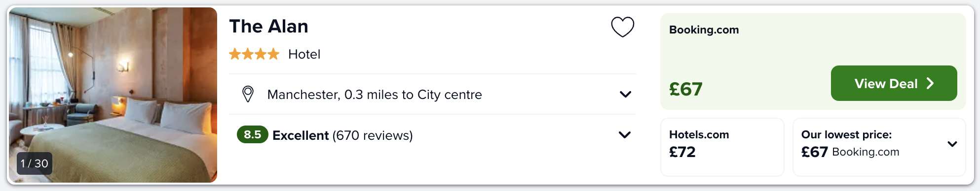Open the lowest price dropdown arrow
The height and width of the screenshot is (191, 980).
pos(952,144)
